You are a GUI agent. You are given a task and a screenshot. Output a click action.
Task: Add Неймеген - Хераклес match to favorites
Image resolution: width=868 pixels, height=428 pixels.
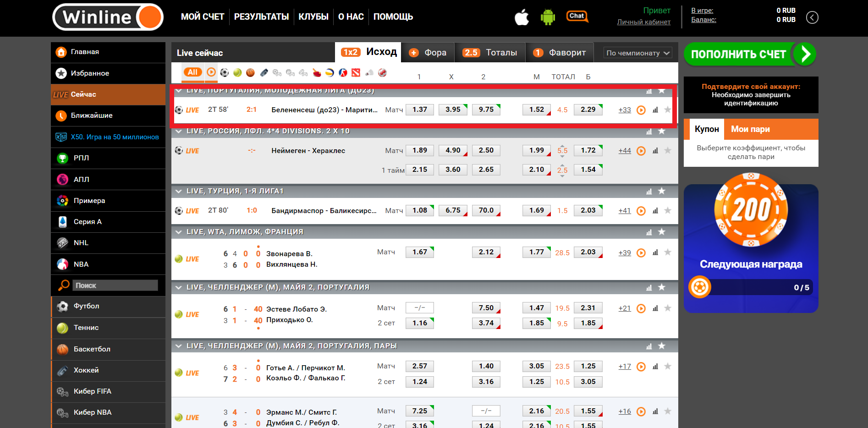(668, 150)
